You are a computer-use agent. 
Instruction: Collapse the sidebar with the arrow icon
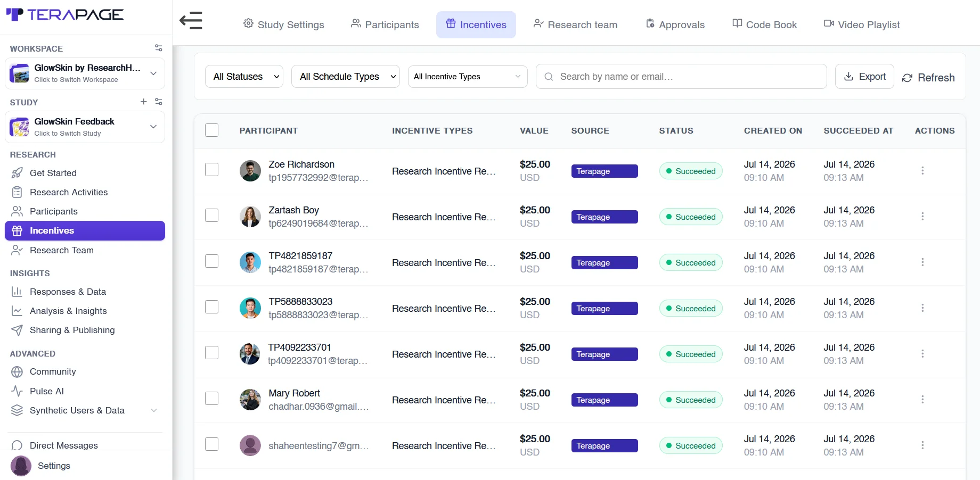tap(191, 21)
